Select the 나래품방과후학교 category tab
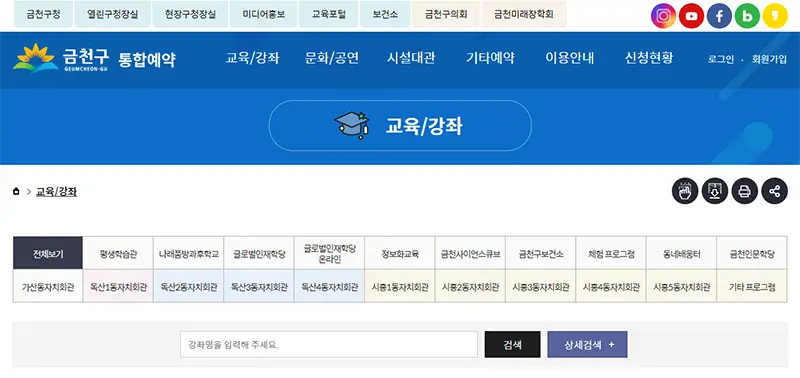The width and height of the screenshot is (800, 378). [x=189, y=253]
